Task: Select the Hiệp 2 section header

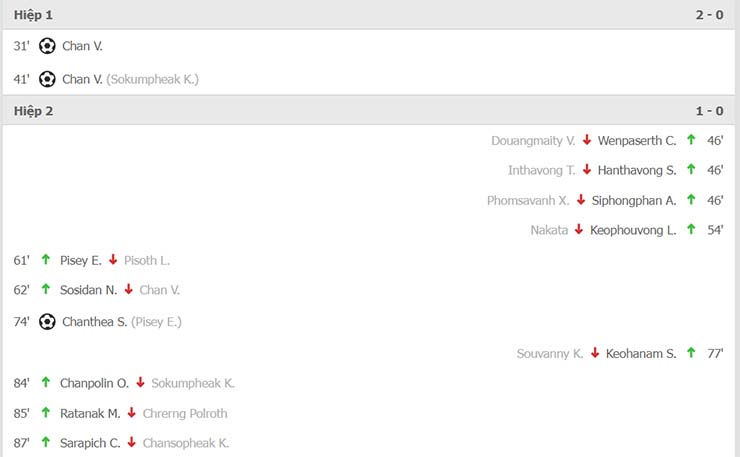Action: pos(369,111)
